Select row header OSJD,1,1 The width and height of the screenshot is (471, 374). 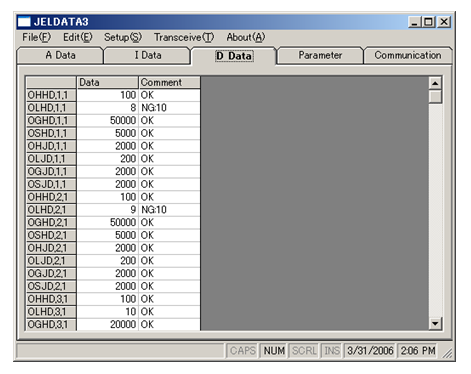(51, 184)
